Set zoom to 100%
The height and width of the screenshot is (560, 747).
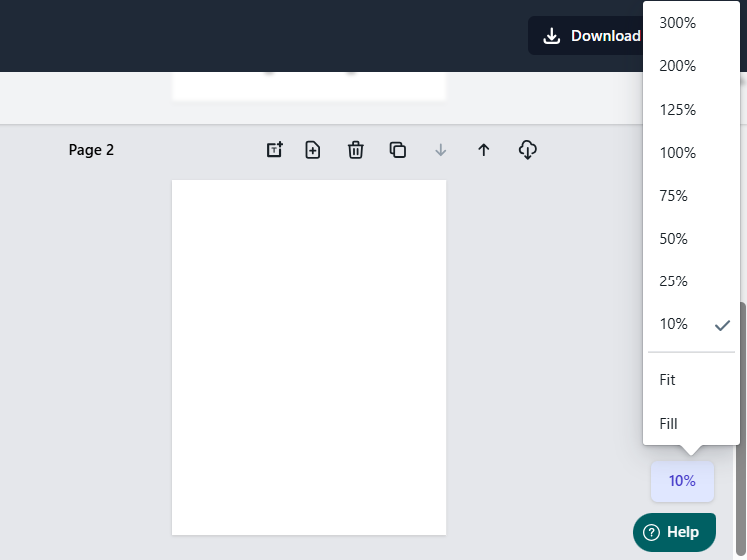coord(691,153)
